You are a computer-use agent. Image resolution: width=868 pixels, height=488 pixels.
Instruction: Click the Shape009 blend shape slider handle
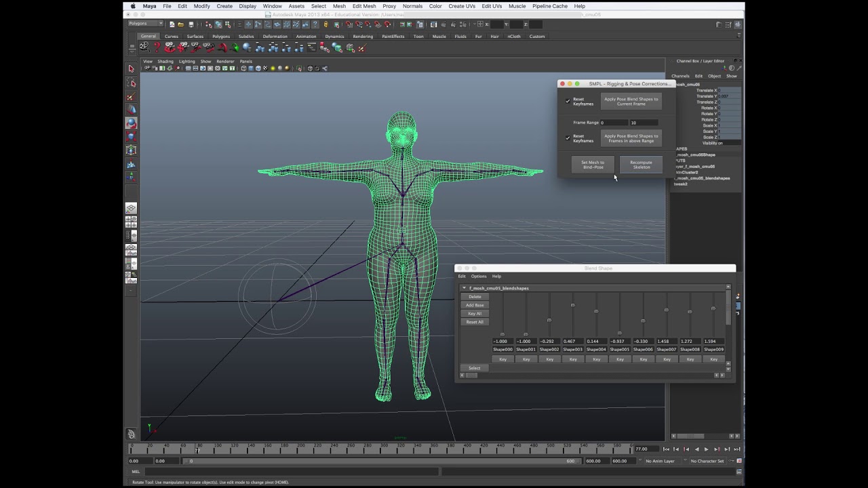pyautogui.click(x=713, y=308)
